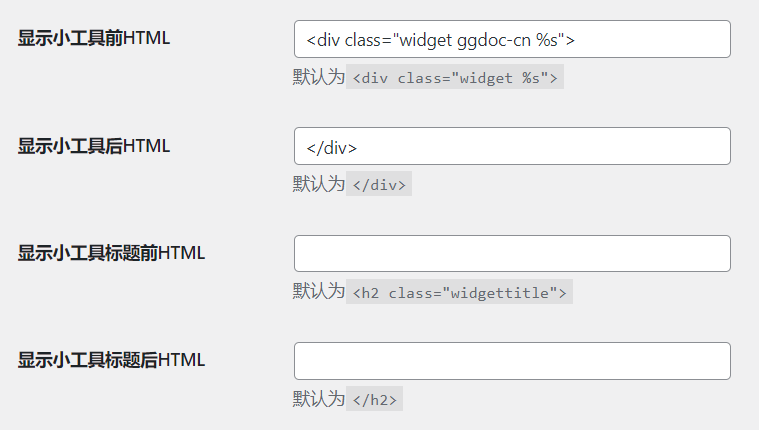Click the 显示小工具标题前HTML label

pyautogui.click(x=111, y=253)
